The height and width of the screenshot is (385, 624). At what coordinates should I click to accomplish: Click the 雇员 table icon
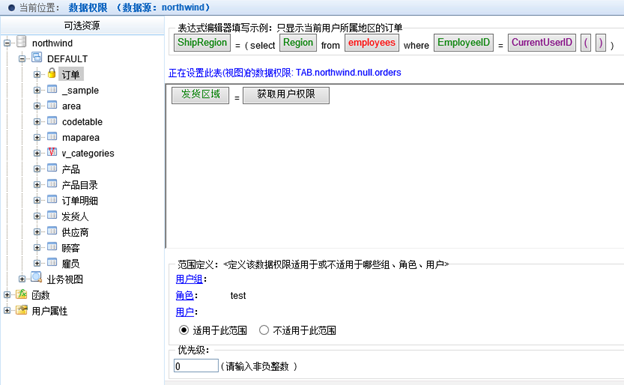click(x=52, y=262)
